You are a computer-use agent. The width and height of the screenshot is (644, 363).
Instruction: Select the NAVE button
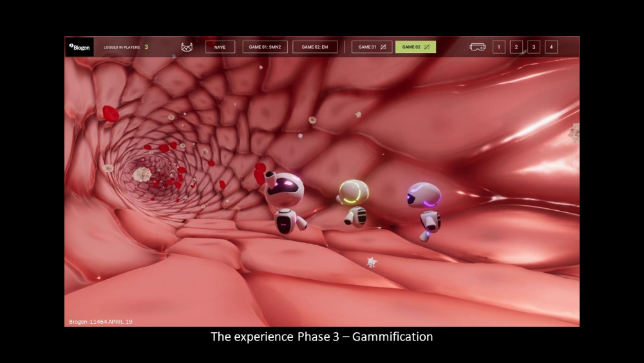tap(220, 47)
